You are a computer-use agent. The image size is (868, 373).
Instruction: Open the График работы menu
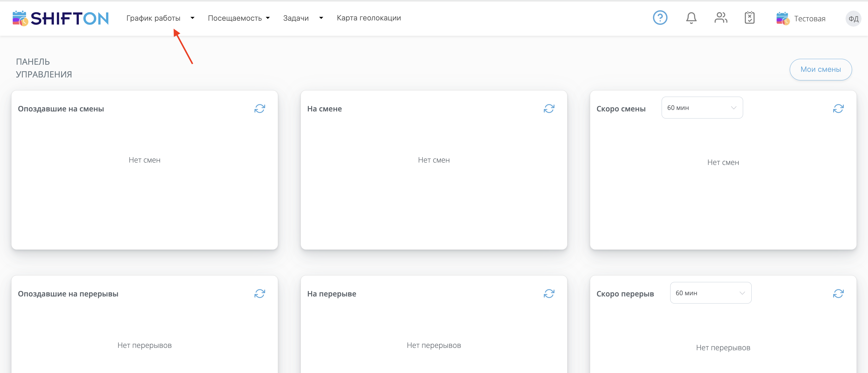(153, 18)
